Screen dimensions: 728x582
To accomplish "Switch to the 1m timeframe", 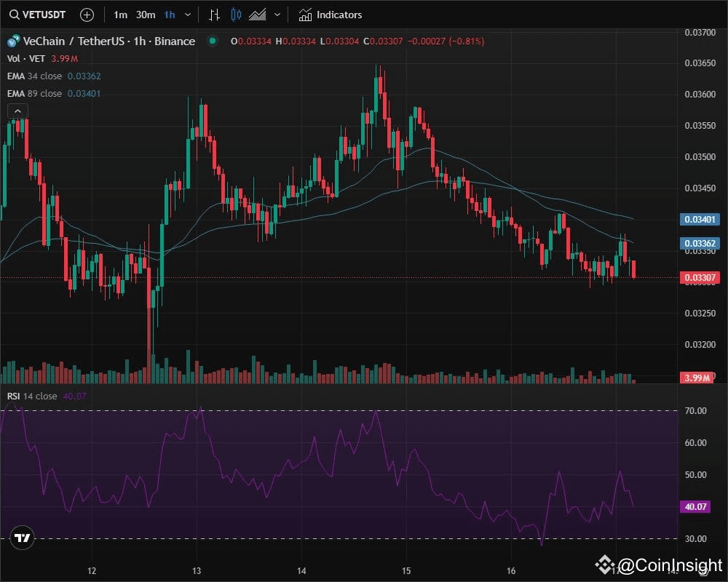I will tap(119, 15).
